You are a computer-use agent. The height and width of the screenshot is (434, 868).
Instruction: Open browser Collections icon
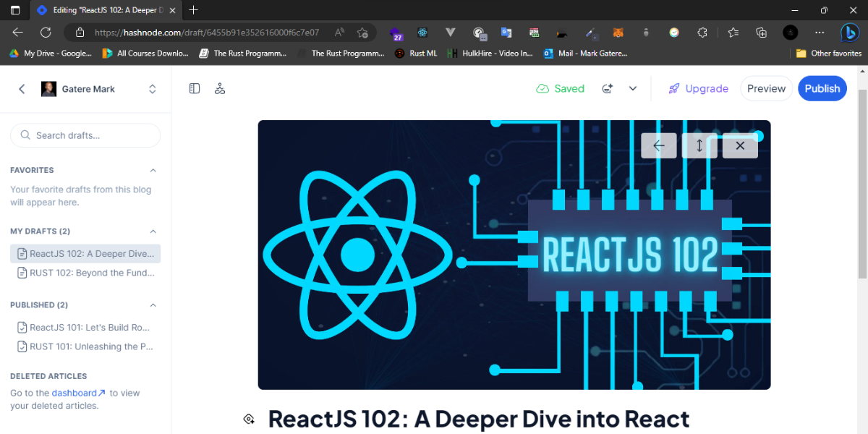click(x=761, y=33)
